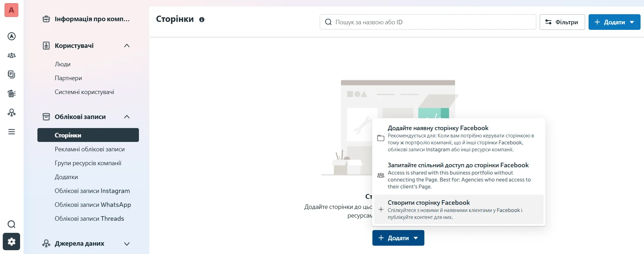Screen dimensions: 644x254
Task: Click the Джерела даних nodes icon
Action: point(46,243)
